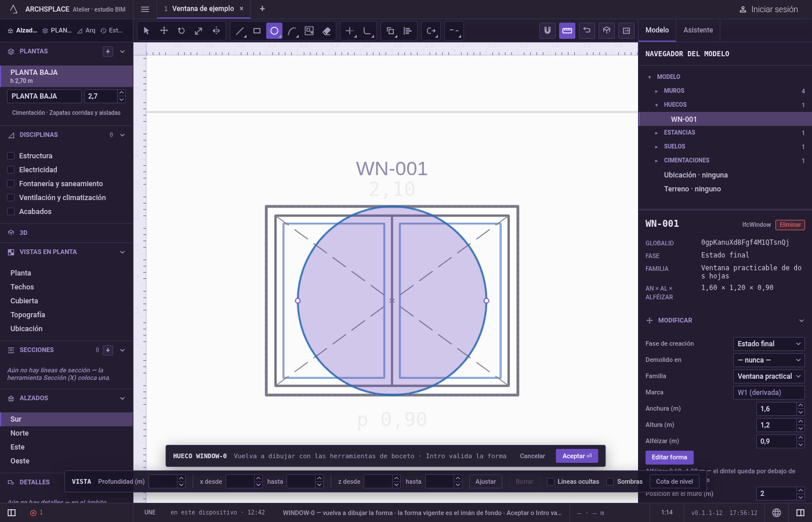Expand the MUROS tree node

click(657, 91)
